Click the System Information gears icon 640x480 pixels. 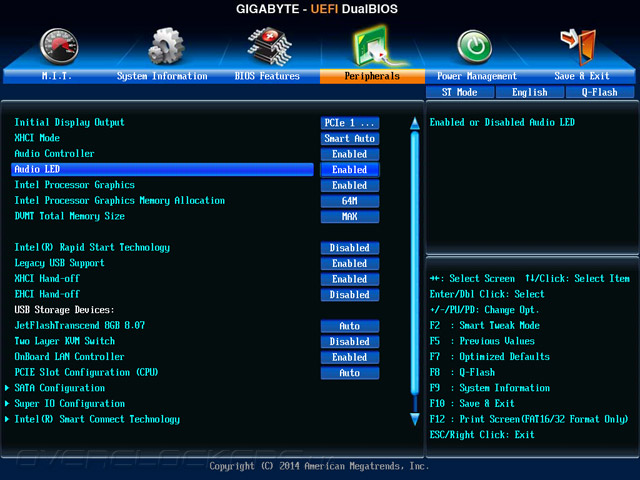point(166,46)
